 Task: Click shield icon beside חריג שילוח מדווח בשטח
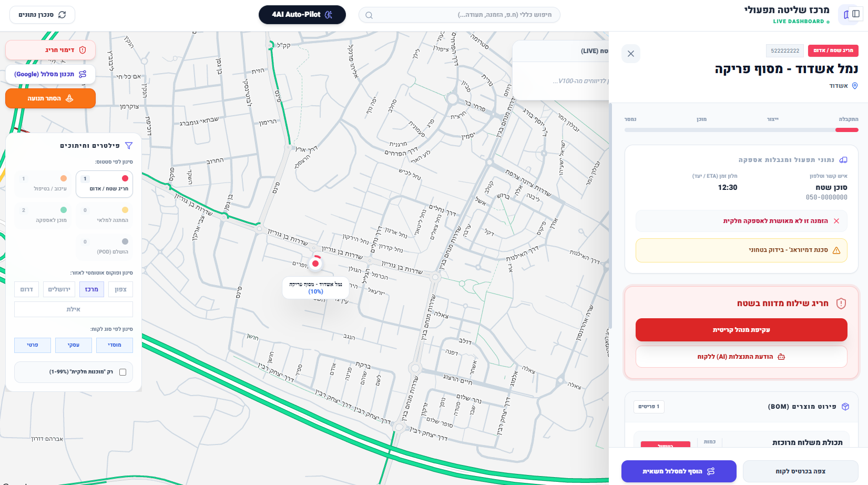coord(841,303)
